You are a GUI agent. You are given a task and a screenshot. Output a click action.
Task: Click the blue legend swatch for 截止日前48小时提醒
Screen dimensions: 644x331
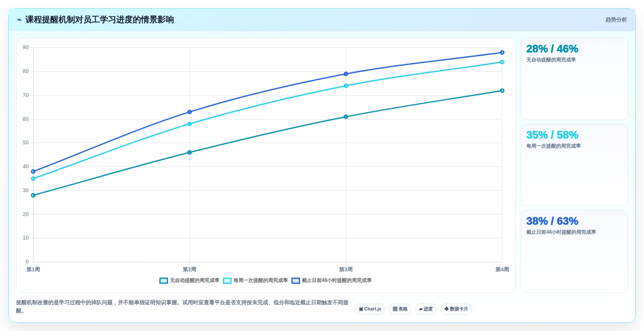coord(295,280)
